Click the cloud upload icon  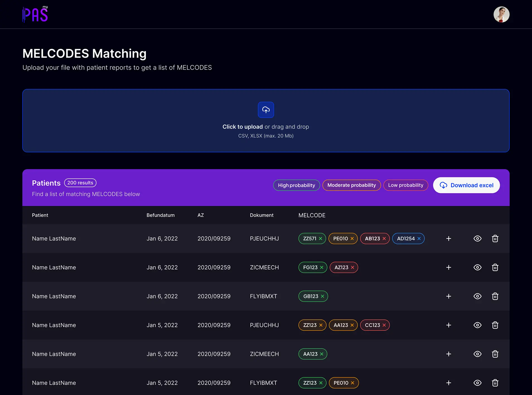pyautogui.click(x=266, y=110)
